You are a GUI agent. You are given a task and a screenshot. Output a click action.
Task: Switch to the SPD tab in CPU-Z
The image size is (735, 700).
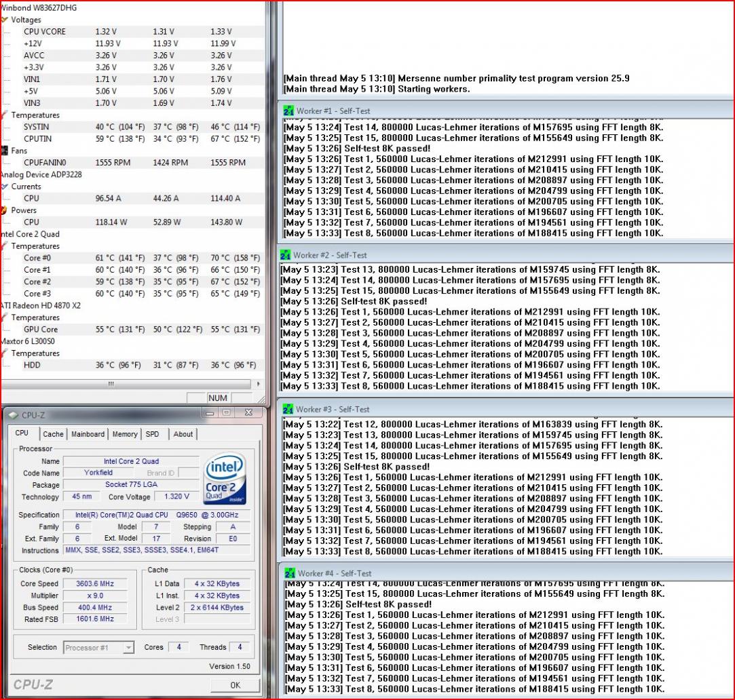tap(152, 434)
